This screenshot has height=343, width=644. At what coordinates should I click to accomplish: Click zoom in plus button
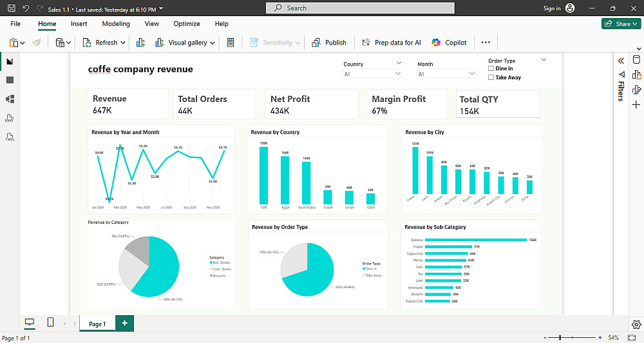(600, 338)
